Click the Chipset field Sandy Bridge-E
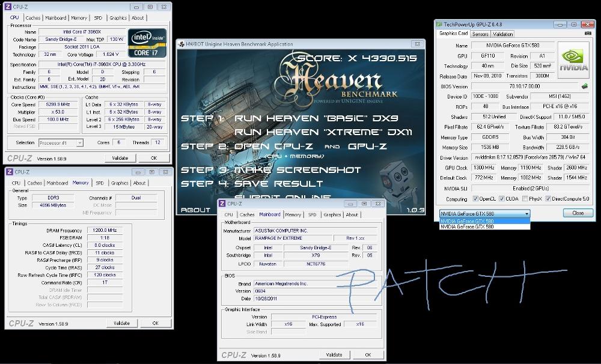Image resolution: width=601 pixels, height=364 pixels. pos(316,248)
